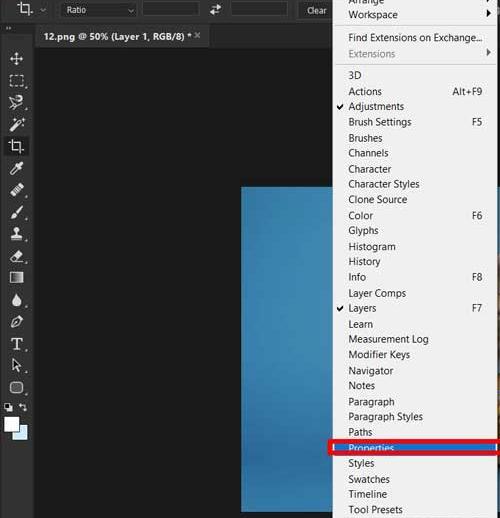This screenshot has width=500, height=518.
Task: Open the Navigator panel
Action: (x=415, y=371)
